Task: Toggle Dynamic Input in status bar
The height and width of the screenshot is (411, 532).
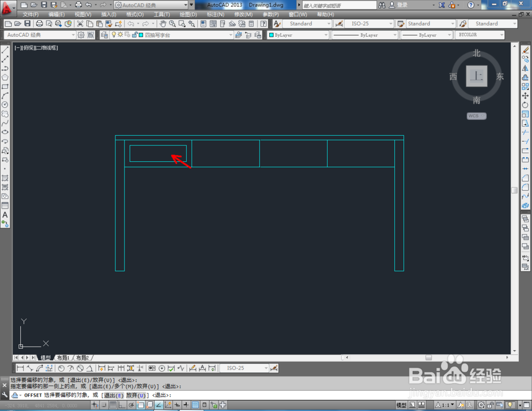Action: [177, 405]
